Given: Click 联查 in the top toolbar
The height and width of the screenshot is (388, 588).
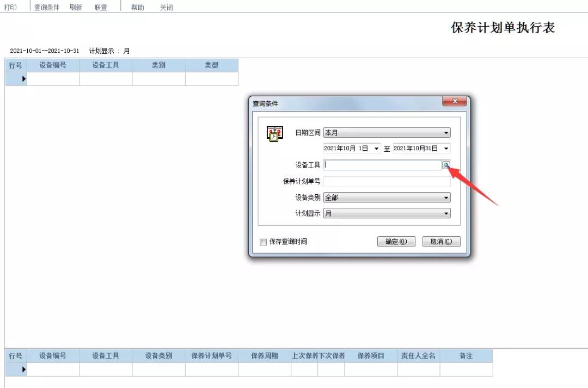Looking at the screenshot, I should pyautogui.click(x=101, y=7).
